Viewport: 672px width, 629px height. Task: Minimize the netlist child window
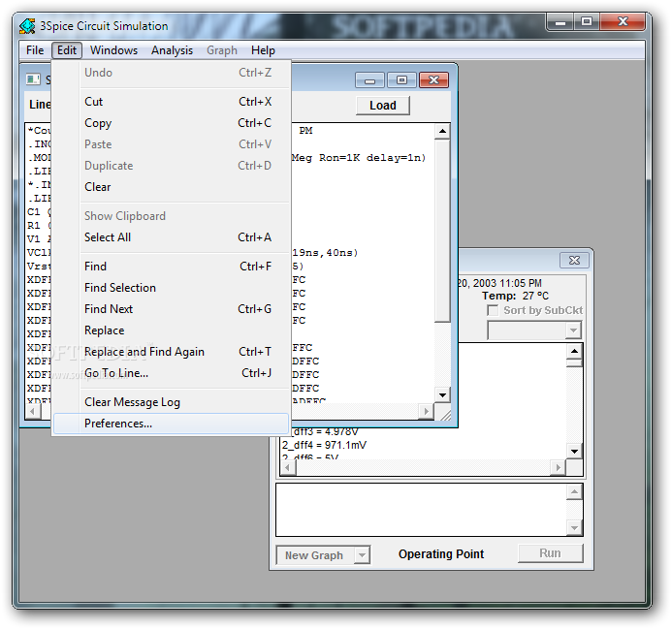369,80
